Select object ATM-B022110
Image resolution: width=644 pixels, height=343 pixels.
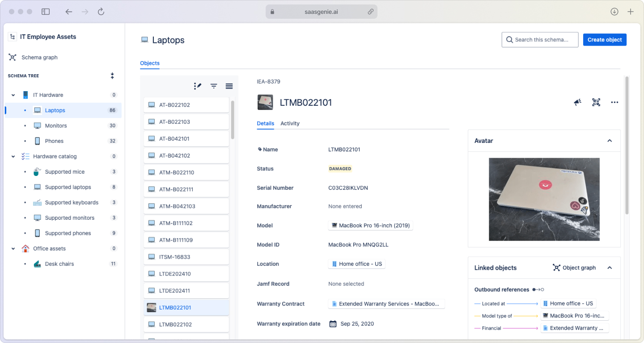pos(186,172)
